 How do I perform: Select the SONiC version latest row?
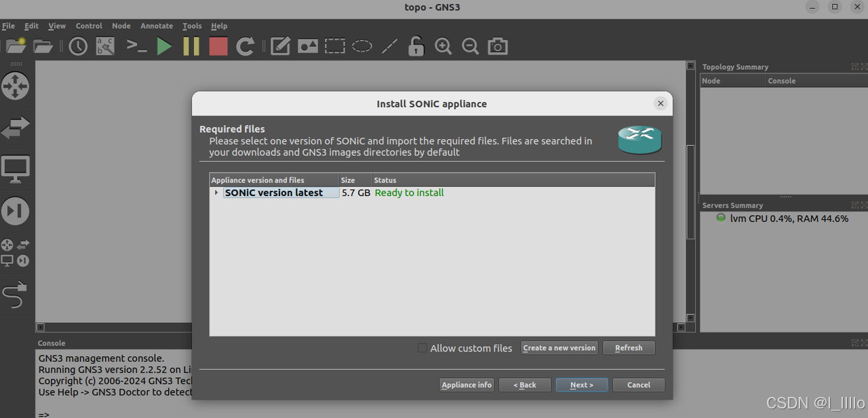pyautogui.click(x=432, y=193)
